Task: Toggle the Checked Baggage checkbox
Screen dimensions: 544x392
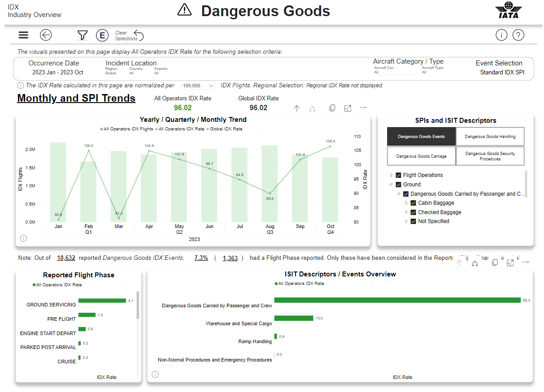Action: pos(413,212)
